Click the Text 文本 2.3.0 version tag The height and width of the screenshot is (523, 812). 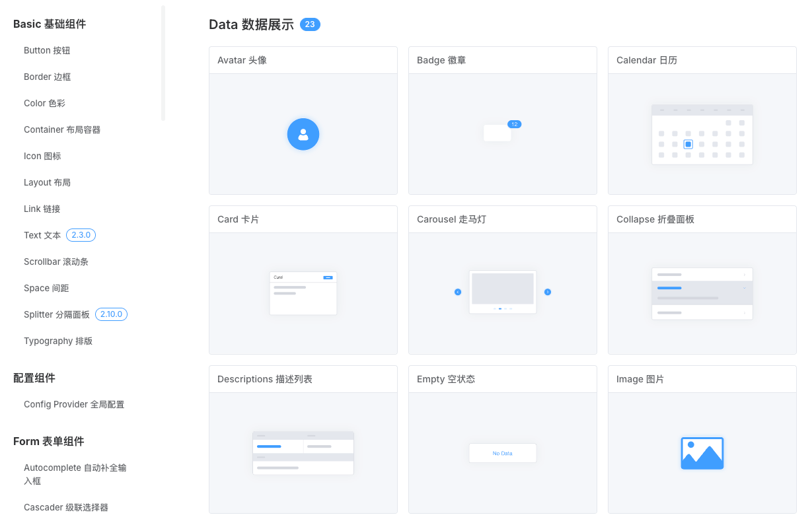(81, 235)
